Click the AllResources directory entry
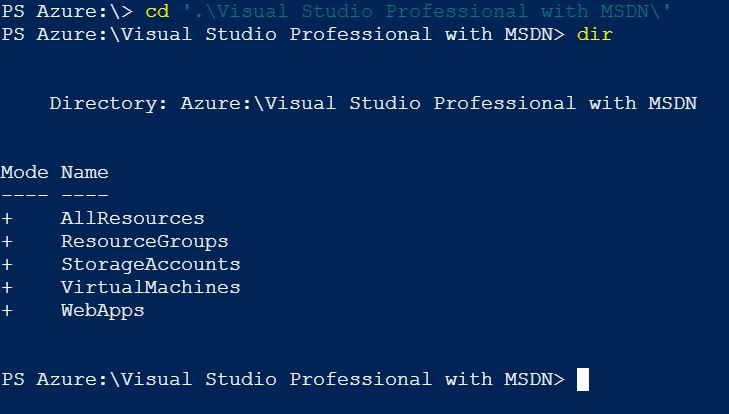Image resolution: width=729 pixels, height=414 pixels. (133, 218)
